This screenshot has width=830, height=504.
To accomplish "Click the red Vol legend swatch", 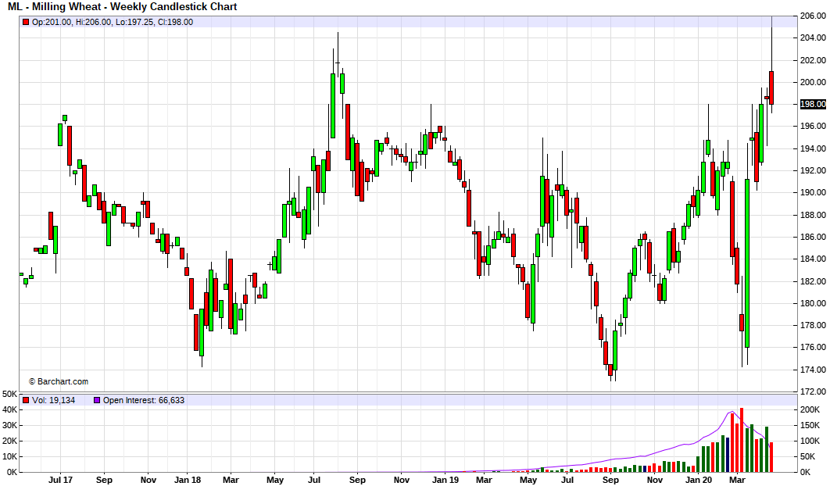I will pyautogui.click(x=27, y=400).
